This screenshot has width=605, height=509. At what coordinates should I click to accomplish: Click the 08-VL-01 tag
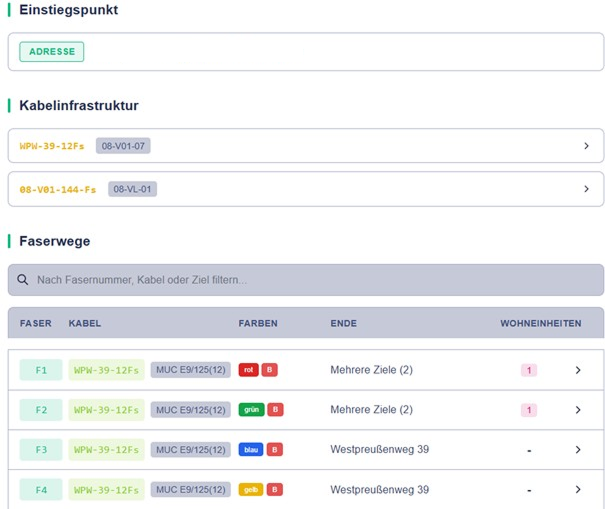(x=132, y=189)
